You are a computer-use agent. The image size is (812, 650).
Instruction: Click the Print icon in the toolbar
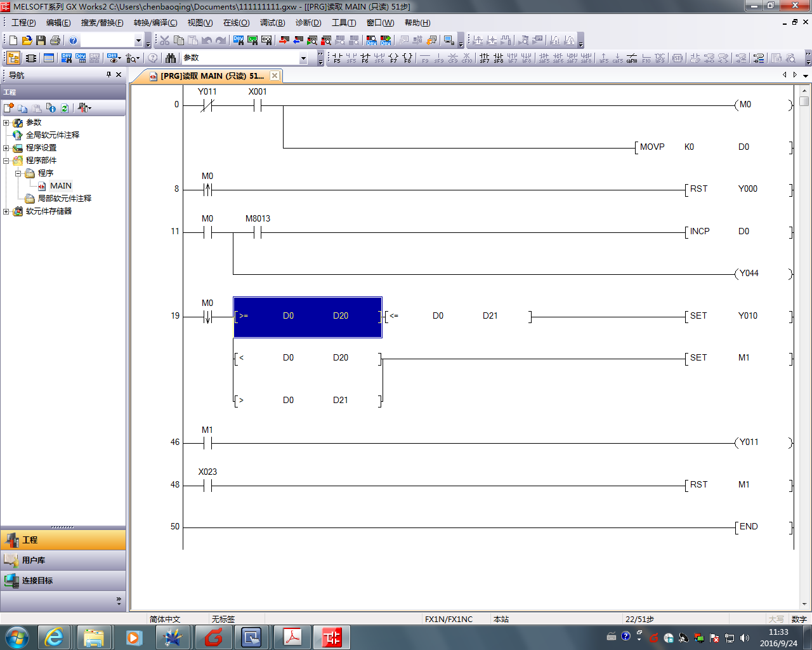(x=55, y=41)
